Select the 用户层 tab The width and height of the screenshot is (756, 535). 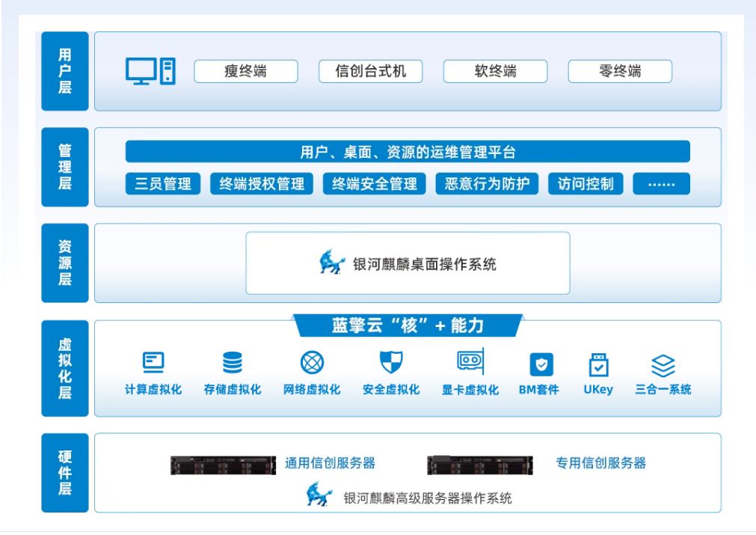click(65, 71)
